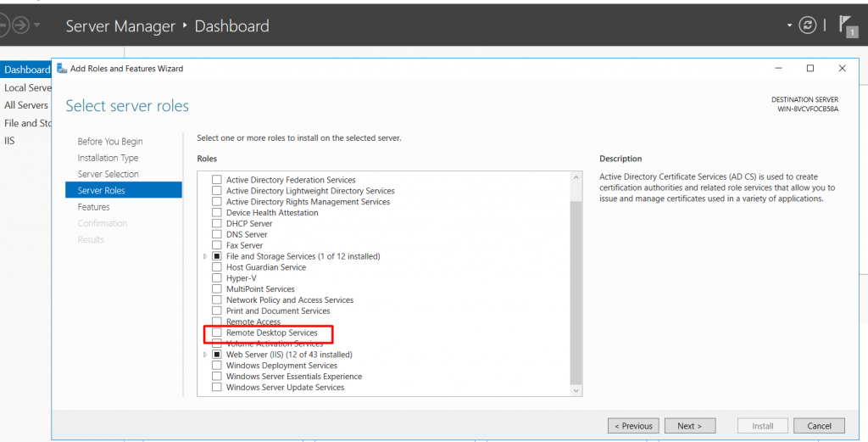Viewport: 868px width, 442px height.
Task: Click the Next button
Action: pos(690,426)
